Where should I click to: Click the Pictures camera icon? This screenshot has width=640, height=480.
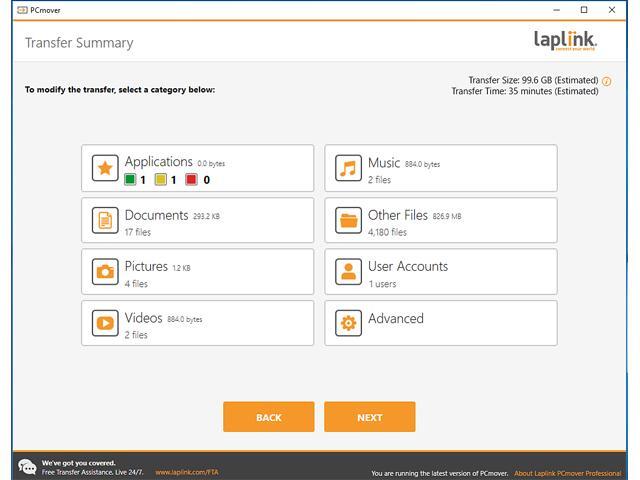pos(105,271)
